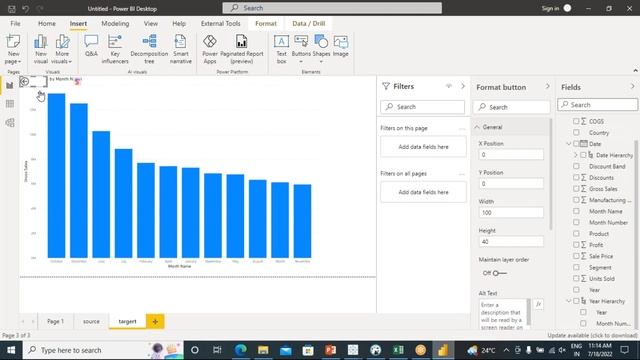Viewport: 640px width, 360px height.
Task: Open Microsoft Edge from taskbar
Action: [240, 350]
